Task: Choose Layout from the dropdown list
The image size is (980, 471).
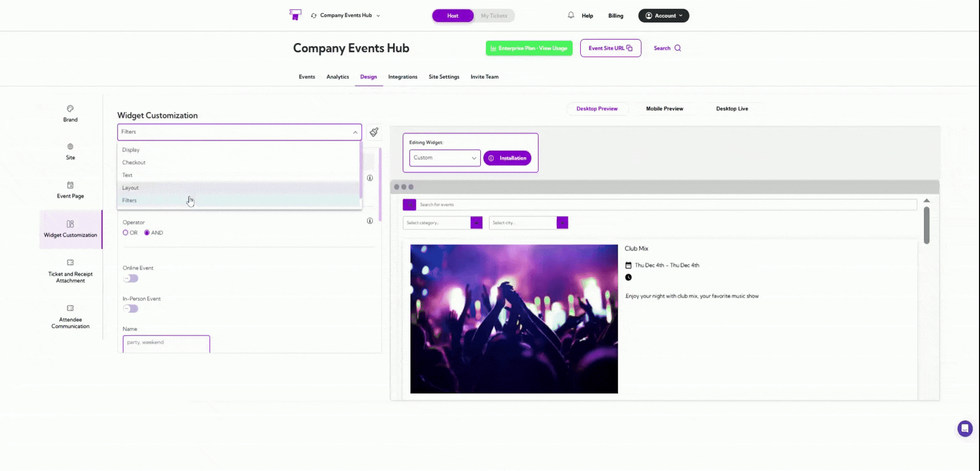Action: tap(238, 188)
